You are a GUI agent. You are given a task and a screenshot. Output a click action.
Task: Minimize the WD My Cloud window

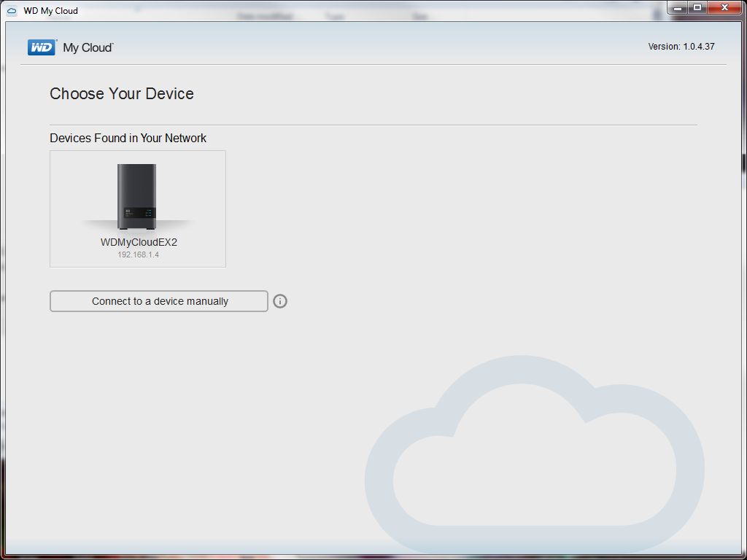[x=678, y=7]
